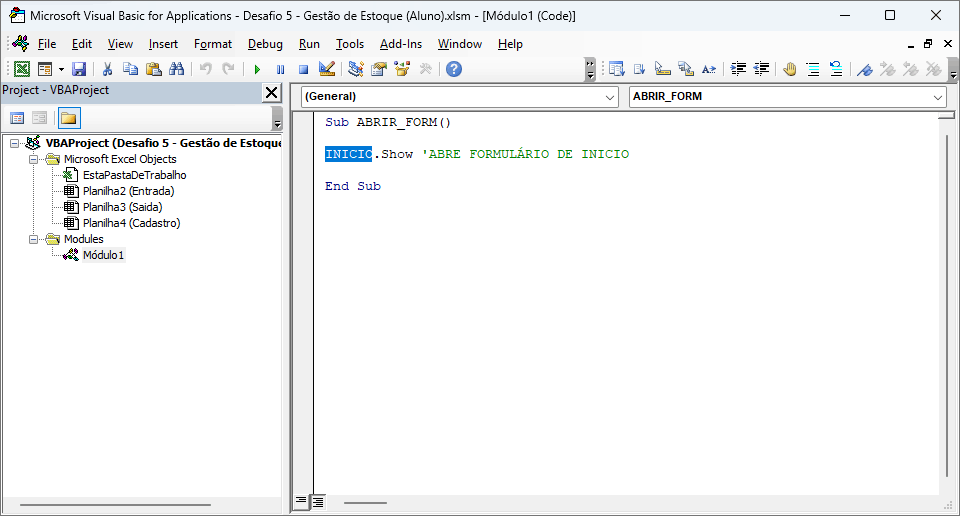Stop execution with the Reset icon
The image size is (960, 516).
point(303,69)
